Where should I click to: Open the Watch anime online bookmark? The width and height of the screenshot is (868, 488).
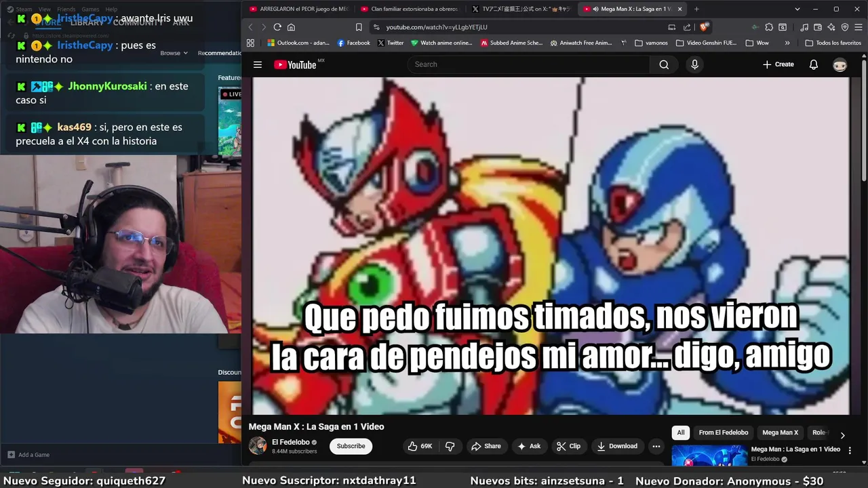pos(441,43)
